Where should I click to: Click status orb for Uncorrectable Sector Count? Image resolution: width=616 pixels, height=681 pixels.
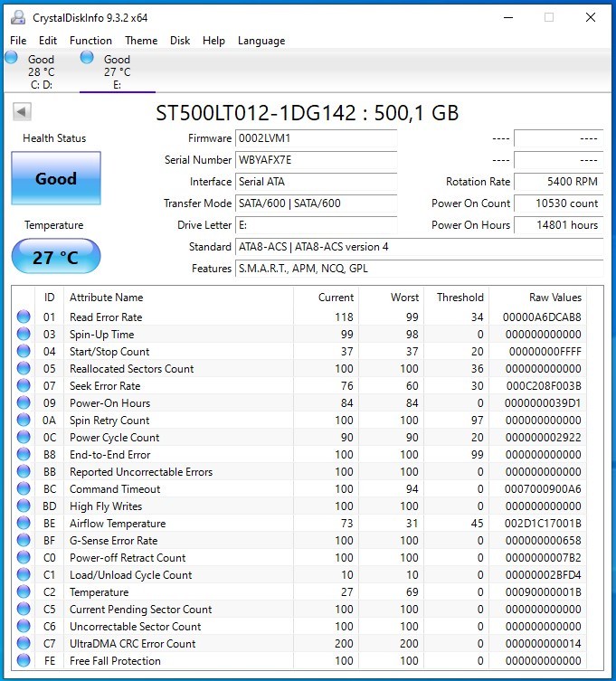24,626
